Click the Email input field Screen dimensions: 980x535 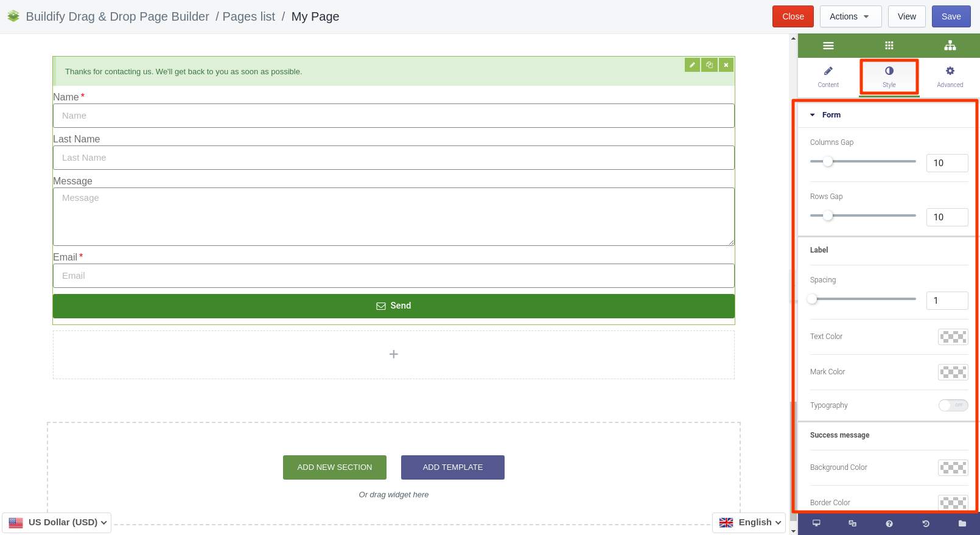pos(394,276)
